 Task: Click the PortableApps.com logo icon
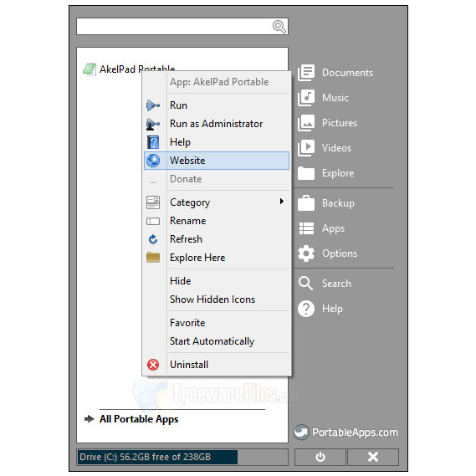[301, 432]
